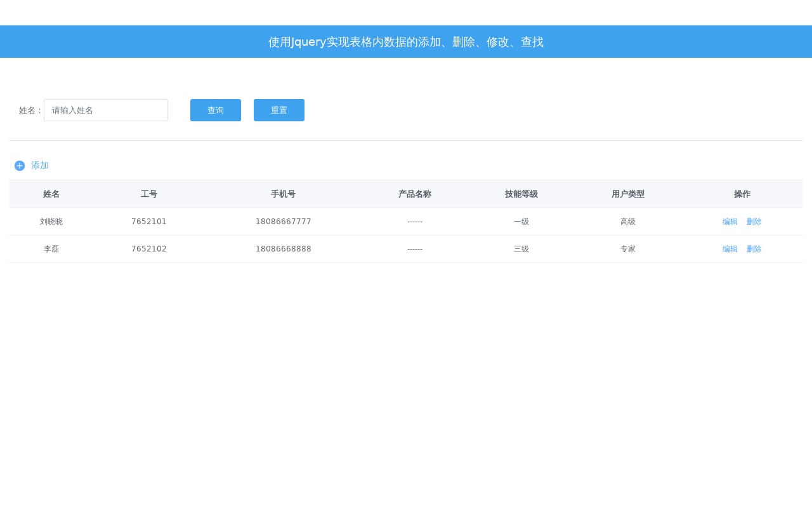812x508 pixels.
Task: Click the 产品名称 column header
Action: (x=415, y=194)
